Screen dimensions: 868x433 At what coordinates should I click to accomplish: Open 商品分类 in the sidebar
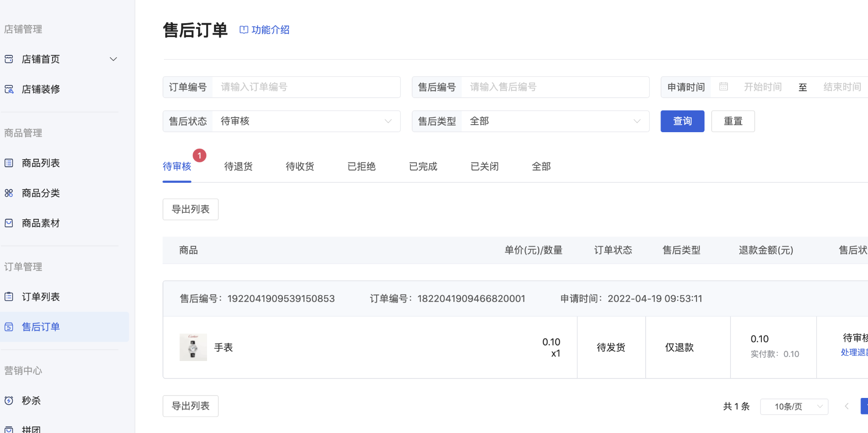pos(41,193)
